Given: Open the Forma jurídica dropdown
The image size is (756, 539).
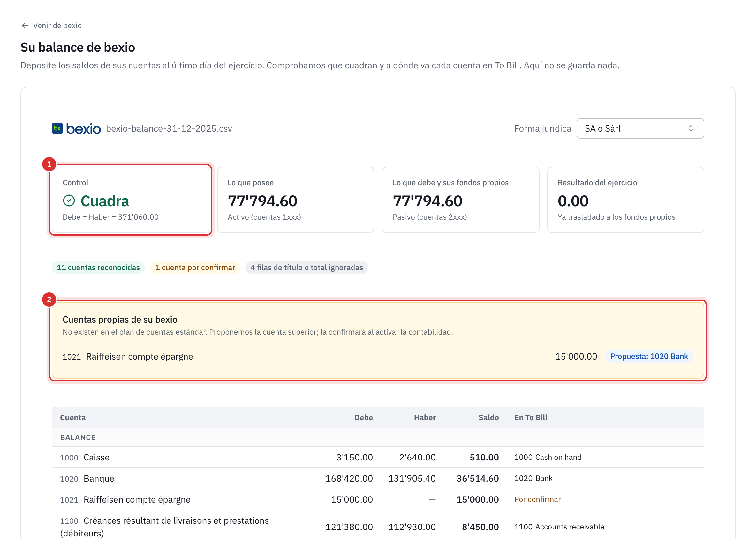Looking at the screenshot, I should (x=640, y=128).
